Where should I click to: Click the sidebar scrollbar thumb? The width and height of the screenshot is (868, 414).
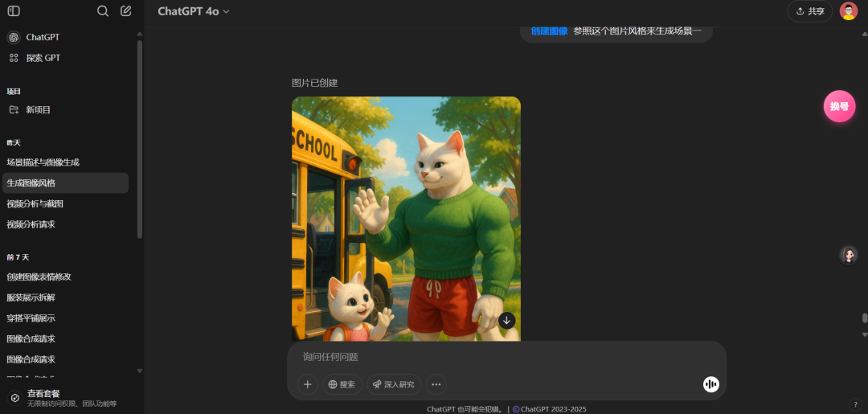click(140, 139)
